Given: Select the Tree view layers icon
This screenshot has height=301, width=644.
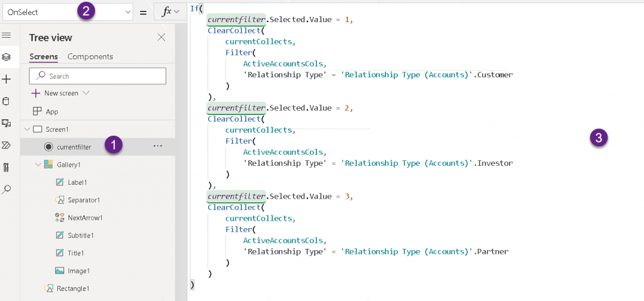Looking at the screenshot, I should pyautogui.click(x=6, y=57).
